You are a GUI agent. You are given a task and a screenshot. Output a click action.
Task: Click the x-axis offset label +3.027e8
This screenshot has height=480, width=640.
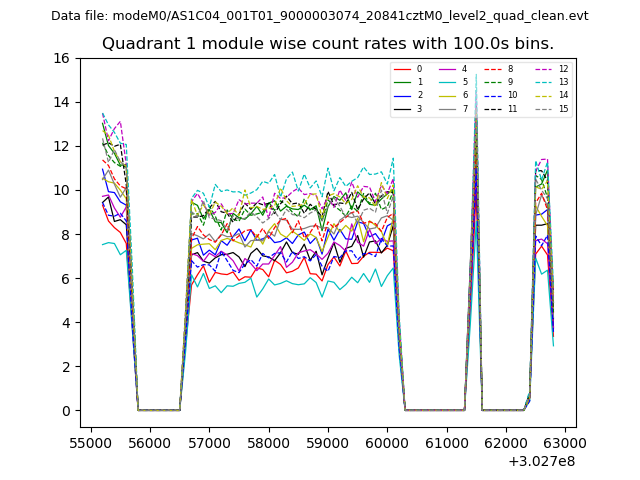(x=540, y=461)
